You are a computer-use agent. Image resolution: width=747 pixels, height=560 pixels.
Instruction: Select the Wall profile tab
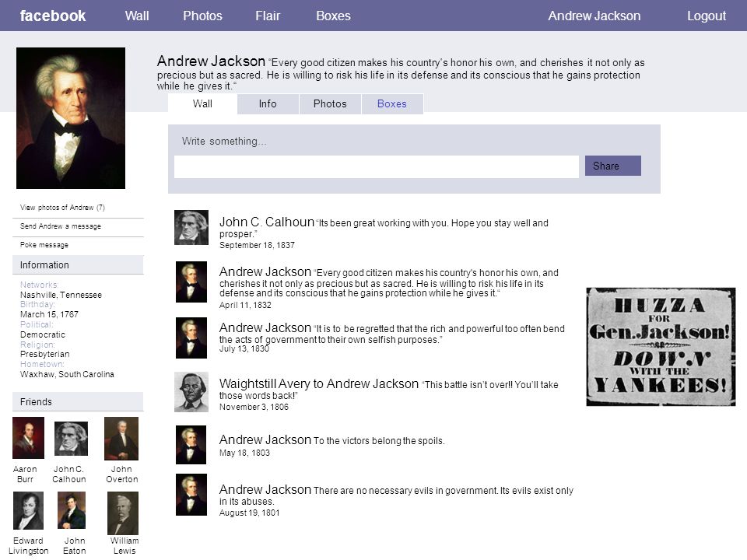(202, 103)
